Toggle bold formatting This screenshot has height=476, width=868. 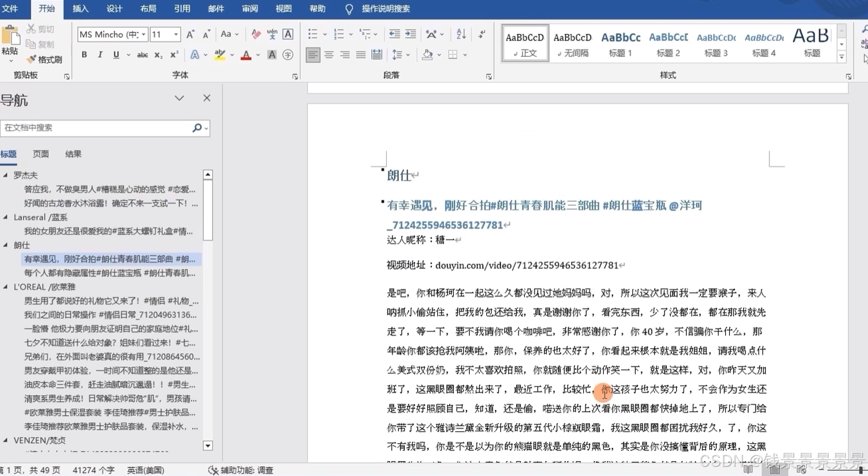tap(84, 54)
